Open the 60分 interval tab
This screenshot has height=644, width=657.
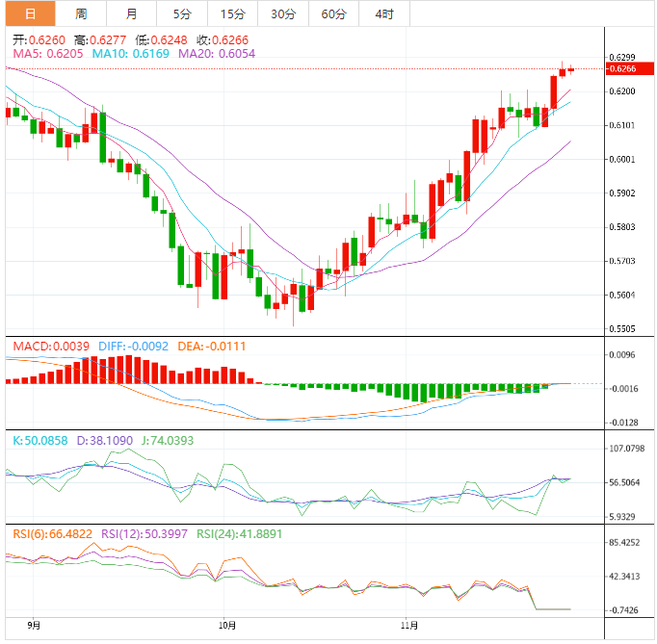point(333,13)
